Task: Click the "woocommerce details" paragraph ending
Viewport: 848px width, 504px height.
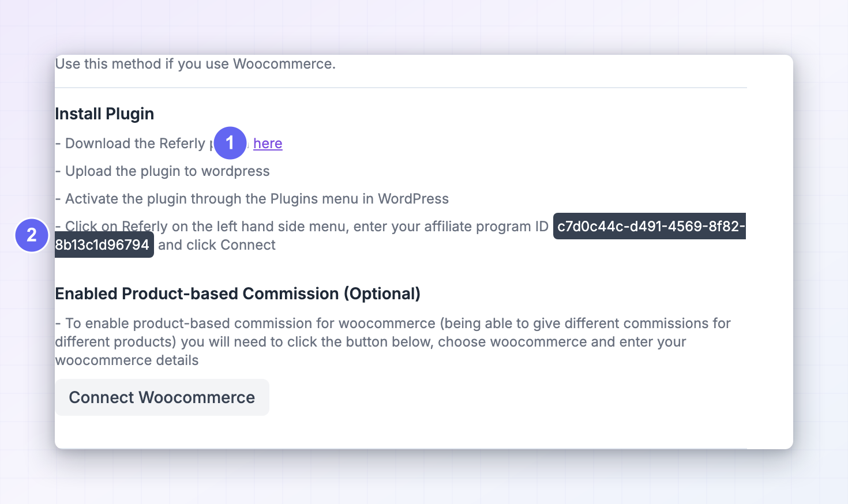Action: [x=127, y=360]
